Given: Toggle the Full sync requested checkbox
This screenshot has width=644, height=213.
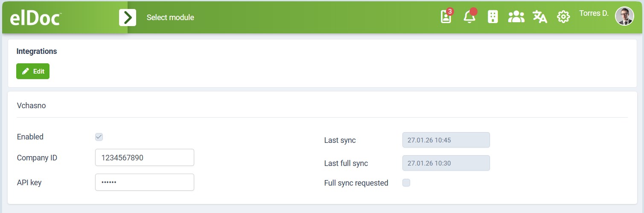Looking at the screenshot, I should (406, 183).
